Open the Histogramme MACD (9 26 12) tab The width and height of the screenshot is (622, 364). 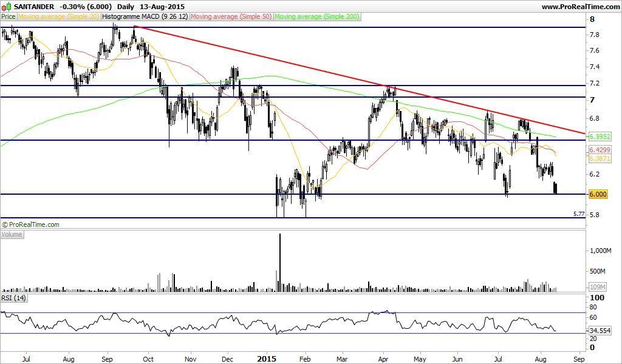click(145, 16)
